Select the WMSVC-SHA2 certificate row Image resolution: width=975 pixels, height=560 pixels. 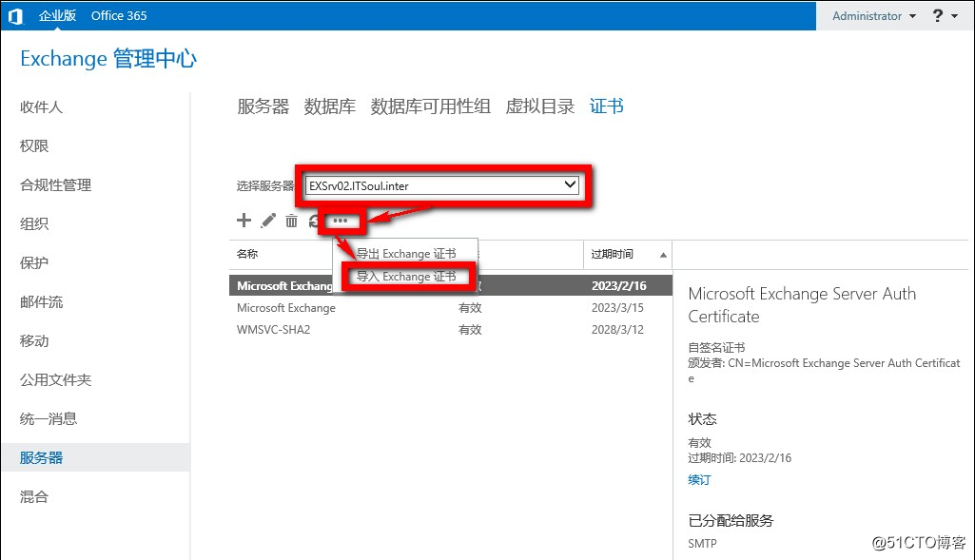(450, 329)
